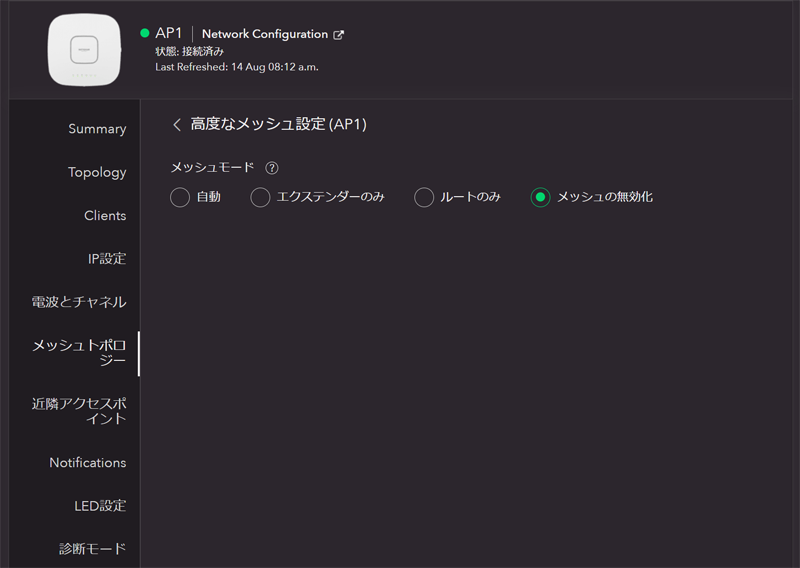The height and width of the screenshot is (568, 800).
Task: Open 電波とチャネル settings
Action: coord(79,301)
